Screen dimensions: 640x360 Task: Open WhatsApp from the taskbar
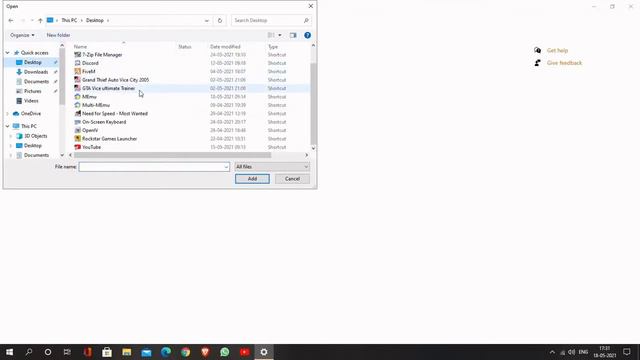tap(225, 352)
